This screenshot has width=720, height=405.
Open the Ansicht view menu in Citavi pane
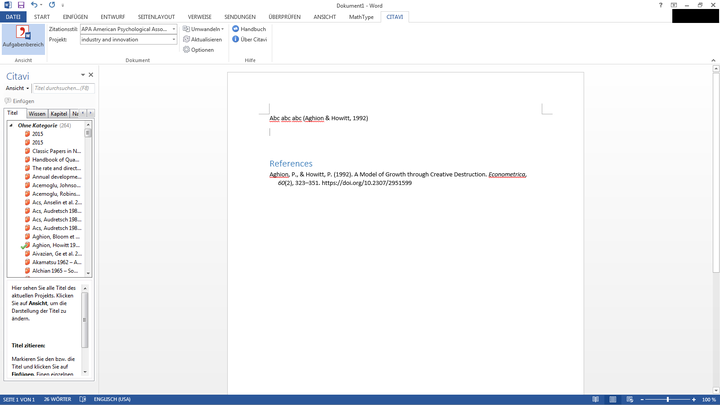pos(16,88)
